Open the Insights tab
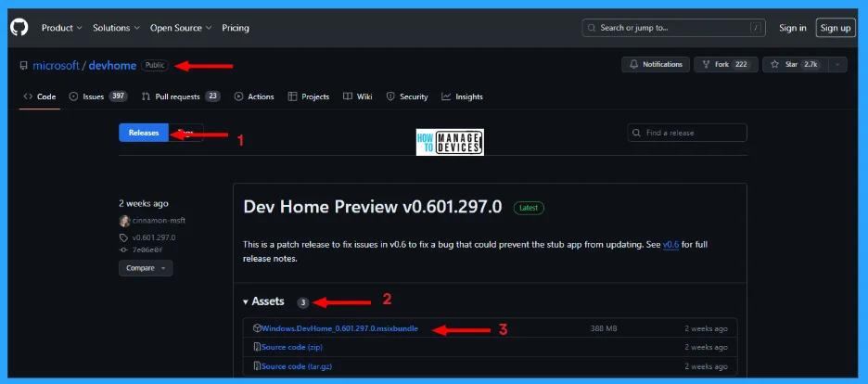Screen dimensions: 868x384 pyautogui.click(x=462, y=96)
